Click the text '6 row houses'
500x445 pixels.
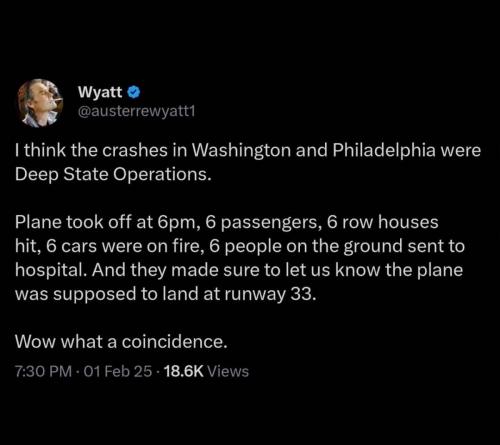coord(382,222)
